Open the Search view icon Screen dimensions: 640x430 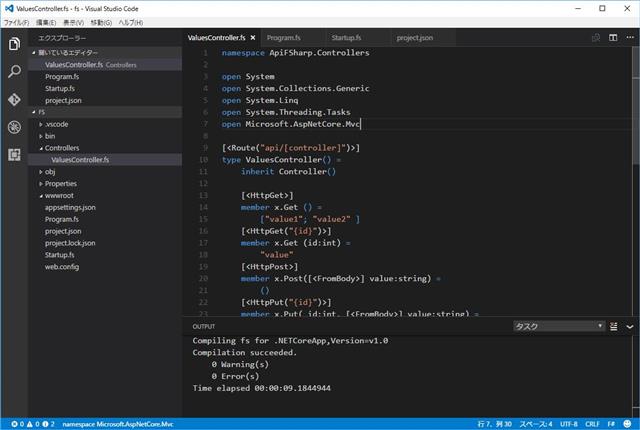(14, 72)
